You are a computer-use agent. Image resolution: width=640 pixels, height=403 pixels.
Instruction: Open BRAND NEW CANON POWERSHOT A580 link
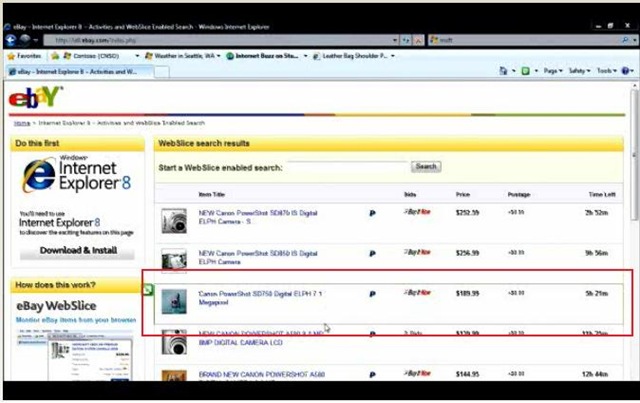pos(262,374)
